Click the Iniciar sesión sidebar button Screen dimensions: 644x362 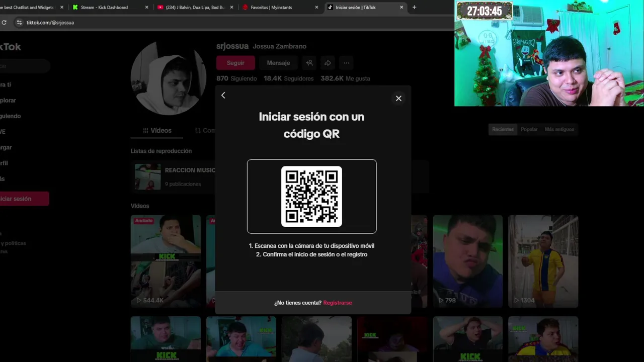23,199
